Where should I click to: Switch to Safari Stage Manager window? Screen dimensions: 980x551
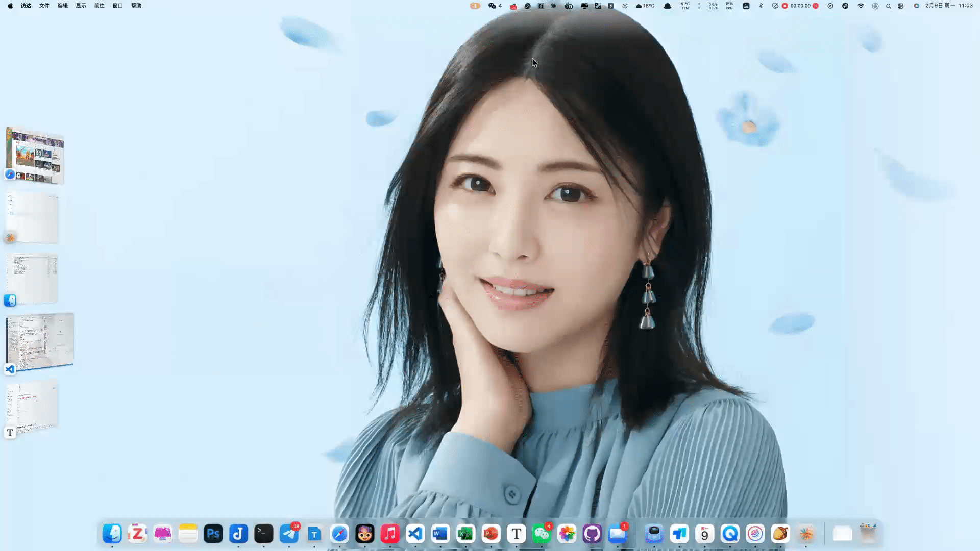coord(36,156)
